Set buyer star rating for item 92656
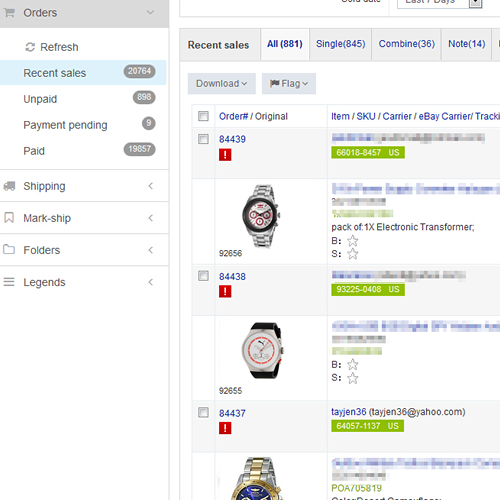The width and height of the screenshot is (500, 500). coord(352,241)
